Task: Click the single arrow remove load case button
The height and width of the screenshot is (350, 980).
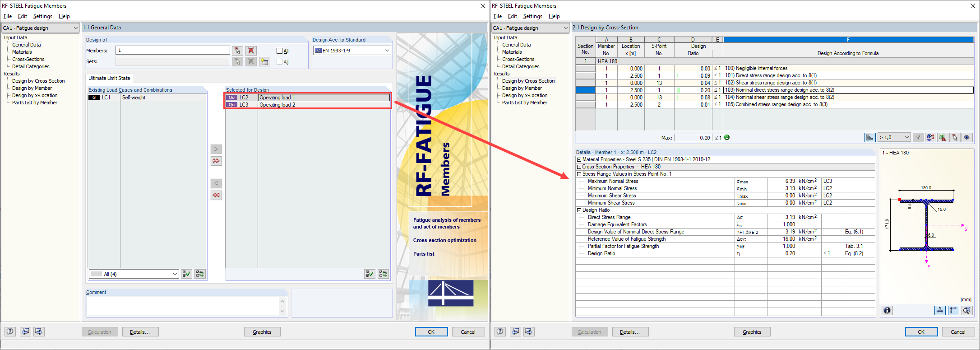Action: tap(216, 183)
